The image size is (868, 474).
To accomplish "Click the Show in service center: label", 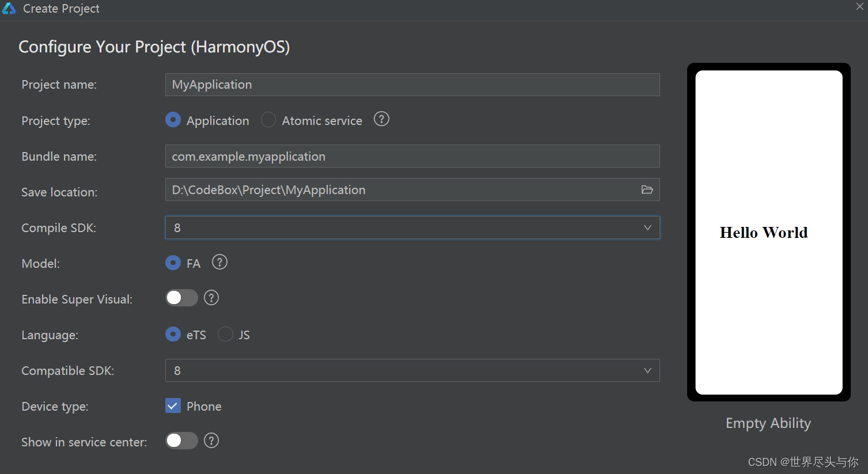I will click(84, 442).
